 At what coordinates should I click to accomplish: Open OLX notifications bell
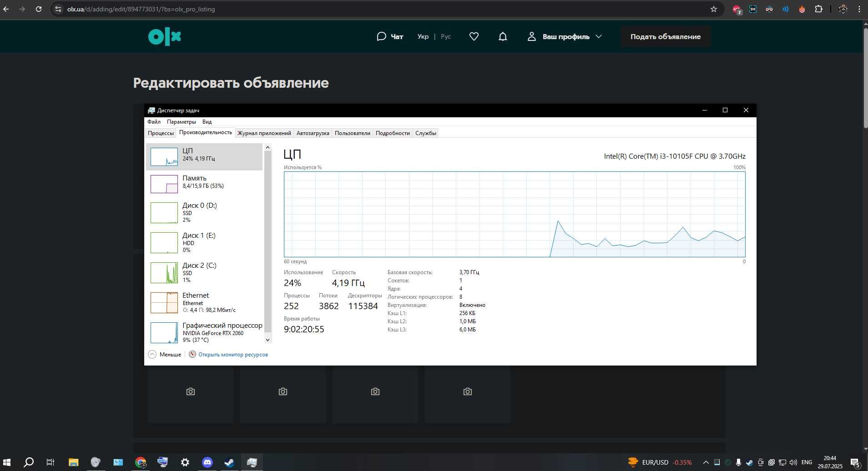[x=503, y=36]
